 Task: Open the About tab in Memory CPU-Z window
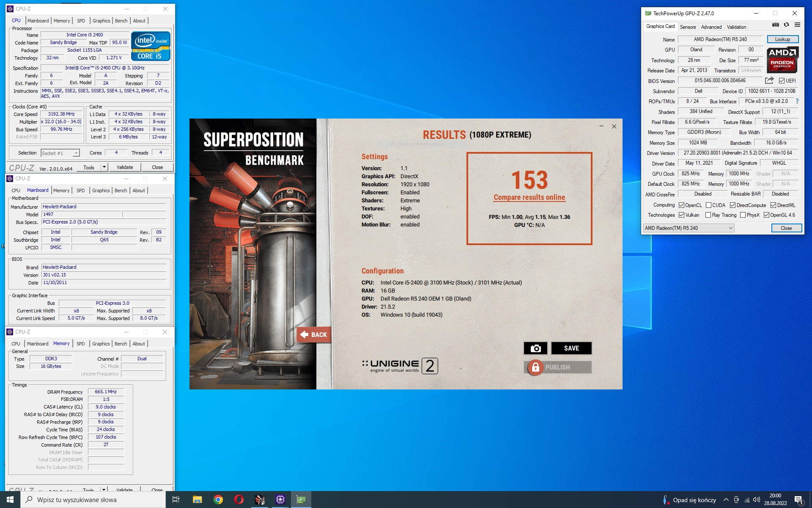(139, 344)
